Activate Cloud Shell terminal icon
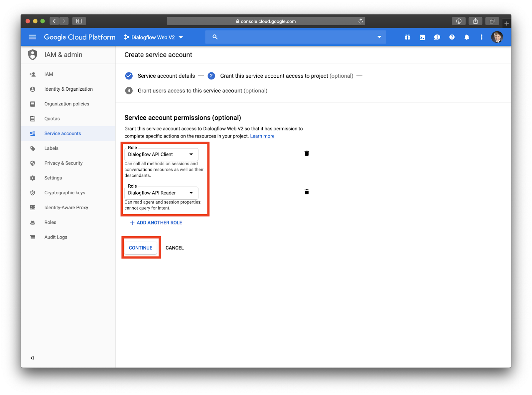 click(x=422, y=37)
